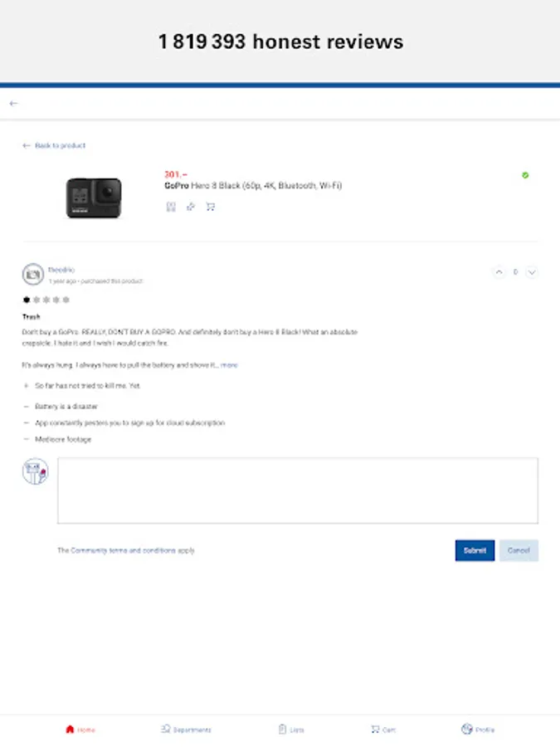Open the Profile tab
Image resolution: width=560 pixels, height=747 pixels.
click(478, 730)
